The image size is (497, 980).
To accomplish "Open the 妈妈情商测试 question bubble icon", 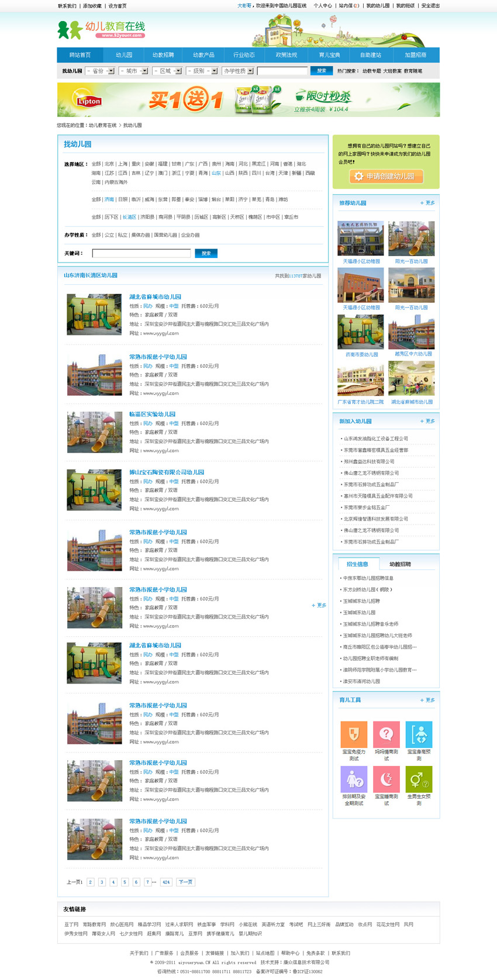I will pos(386,734).
